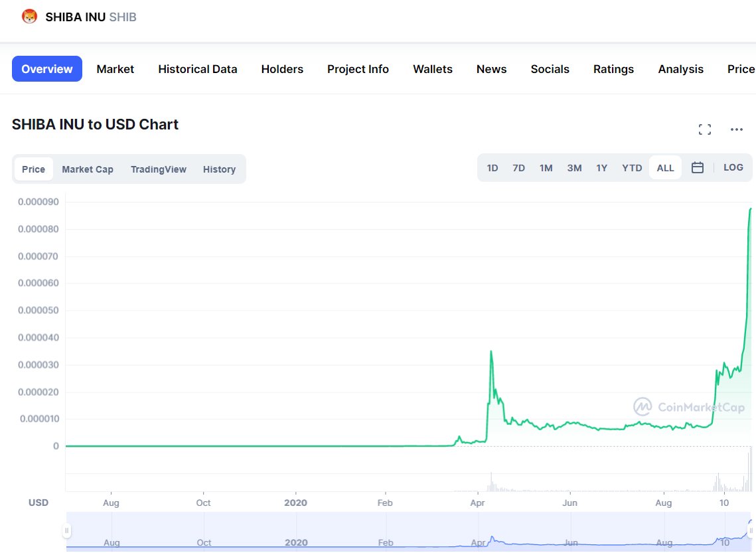Toggle the LOG scale button

click(733, 167)
